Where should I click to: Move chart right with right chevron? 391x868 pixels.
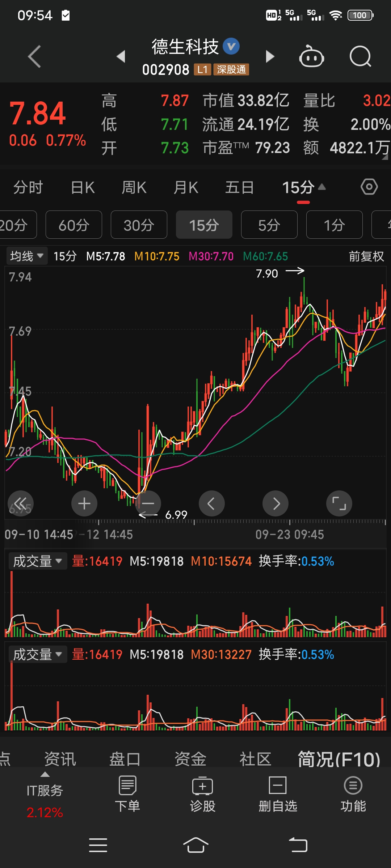[276, 503]
